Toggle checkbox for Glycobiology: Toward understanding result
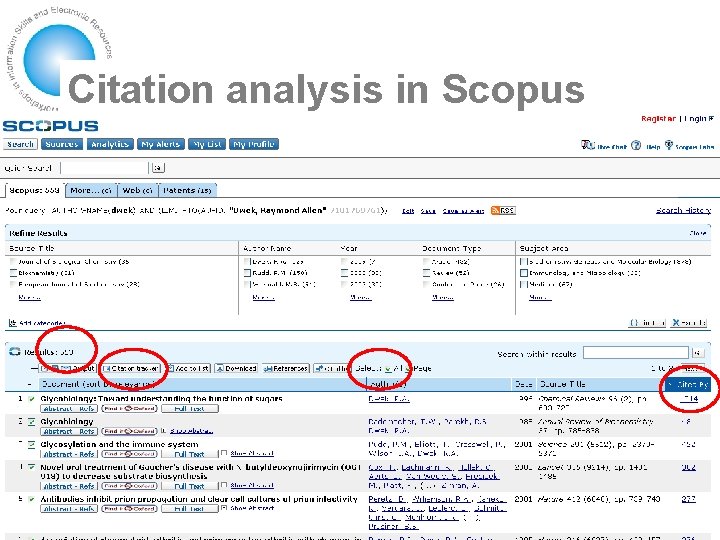The height and width of the screenshot is (540, 720). 31,399
